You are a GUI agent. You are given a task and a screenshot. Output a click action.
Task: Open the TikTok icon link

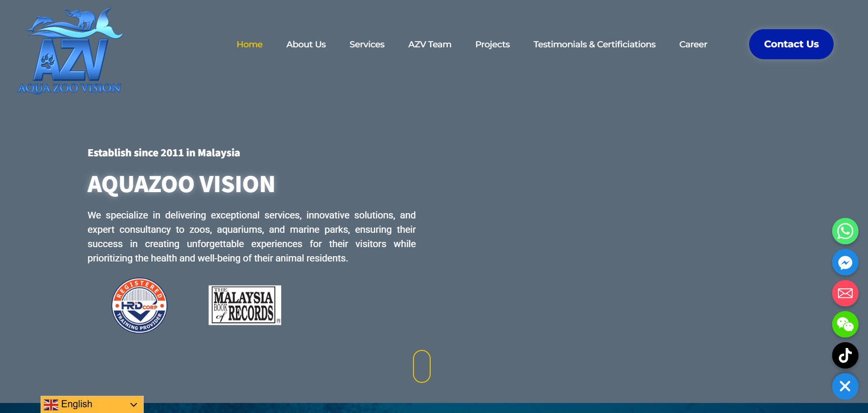click(845, 355)
